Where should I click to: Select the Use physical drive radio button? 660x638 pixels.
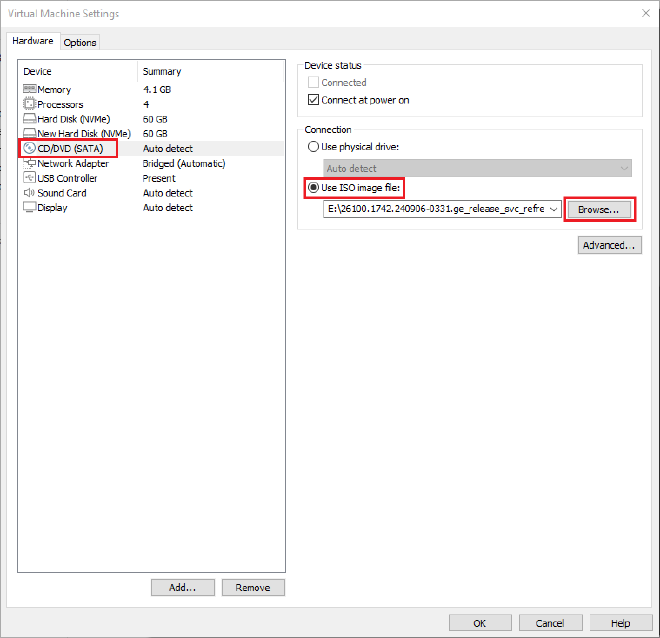pyautogui.click(x=314, y=147)
